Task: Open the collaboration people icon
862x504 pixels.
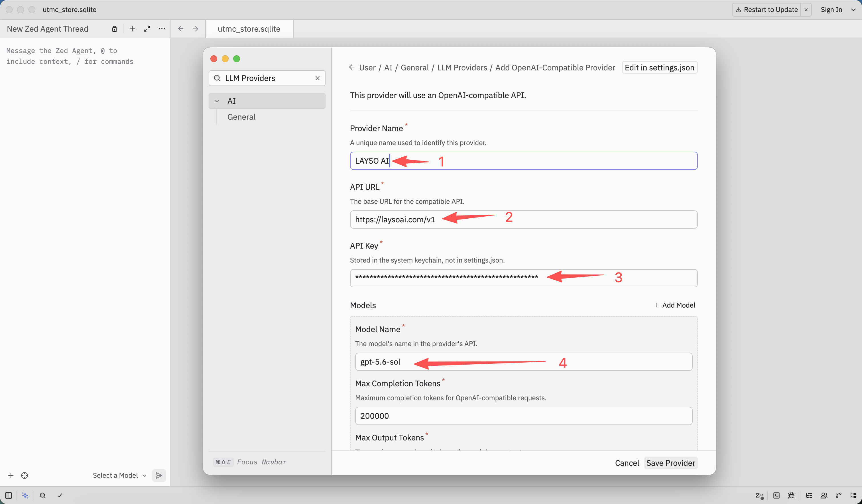Action: (x=824, y=495)
